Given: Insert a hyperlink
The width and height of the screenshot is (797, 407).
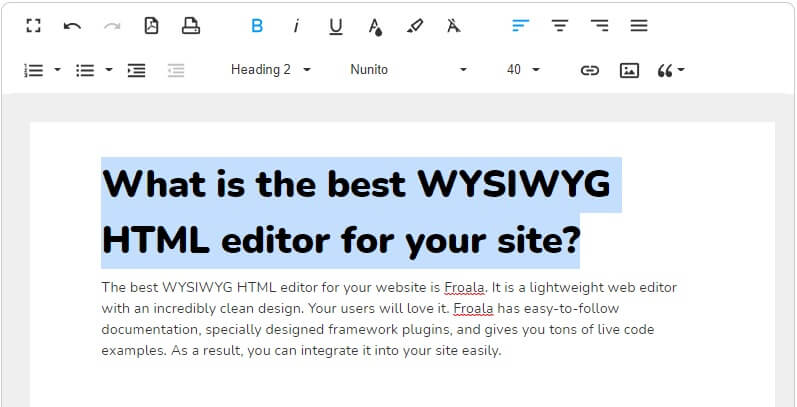Looking at the screenshot, I should click(x=590, y=70).
